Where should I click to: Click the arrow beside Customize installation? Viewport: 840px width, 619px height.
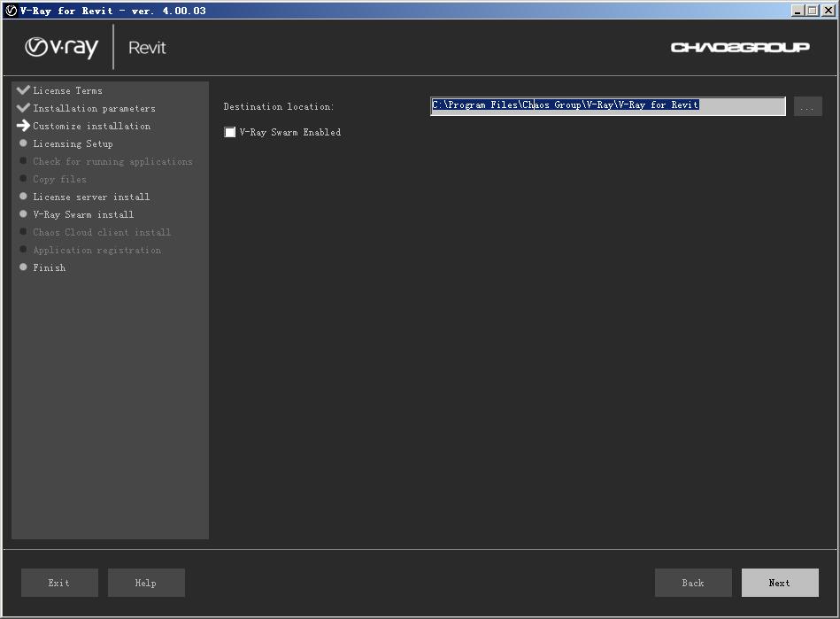pyautogui.click(x=23, y=126)
